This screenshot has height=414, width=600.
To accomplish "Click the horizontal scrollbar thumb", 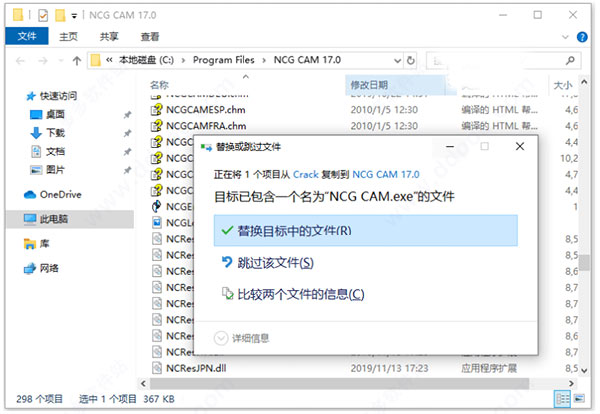I will [x=339, y=383].
